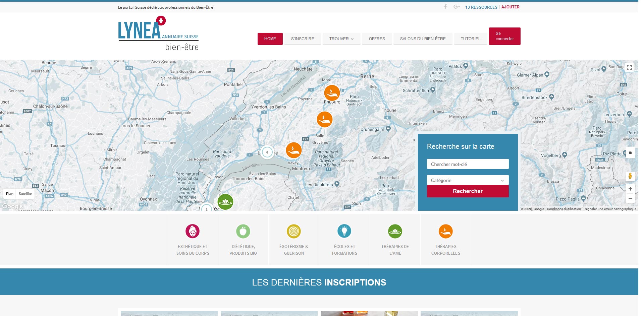Click the Se connecter button
Viewport: 644px width, 316px height.
505,36
